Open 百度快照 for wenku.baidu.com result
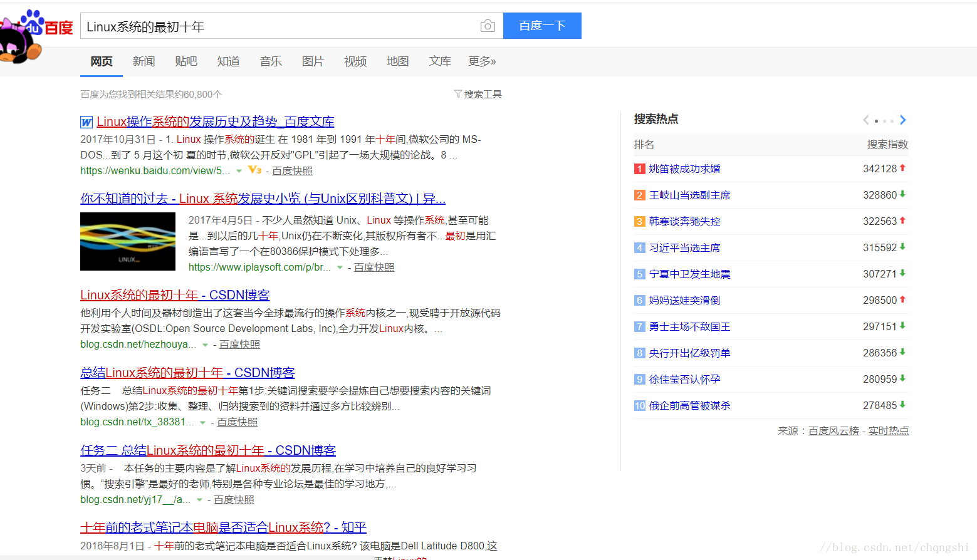The width and height of the screenshot is (977, 560). coord(292,170)
